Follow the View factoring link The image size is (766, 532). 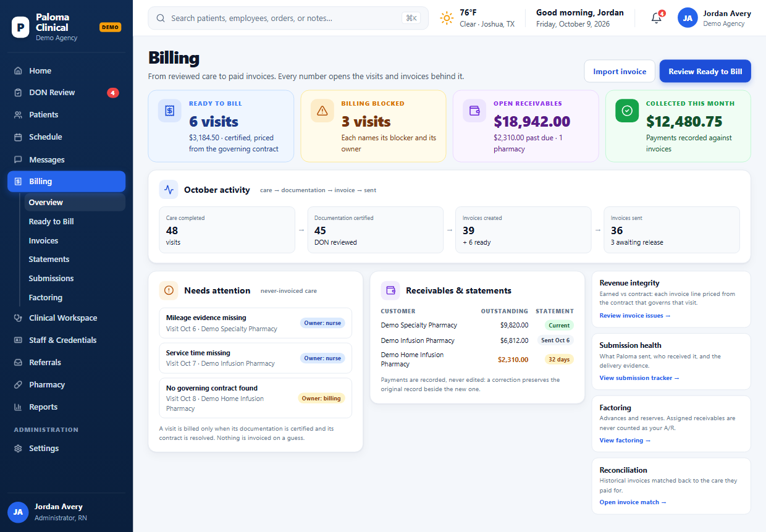point(625,441)
